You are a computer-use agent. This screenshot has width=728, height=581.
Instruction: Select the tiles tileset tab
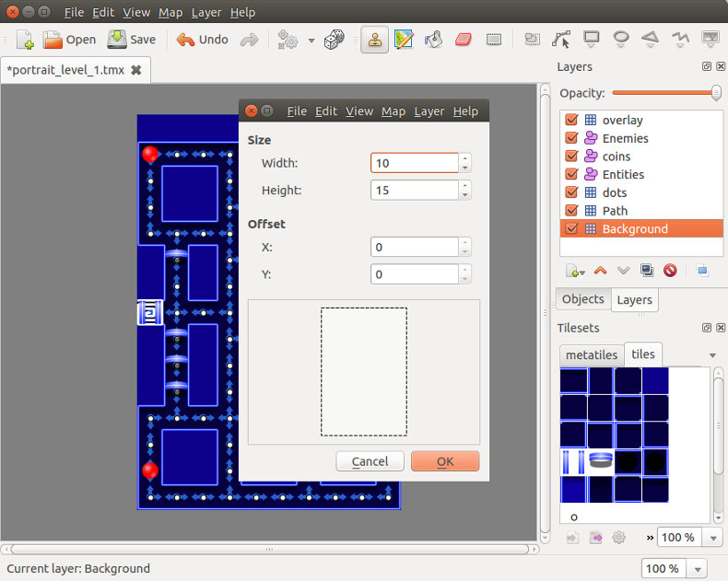click(x=643, y=354)
